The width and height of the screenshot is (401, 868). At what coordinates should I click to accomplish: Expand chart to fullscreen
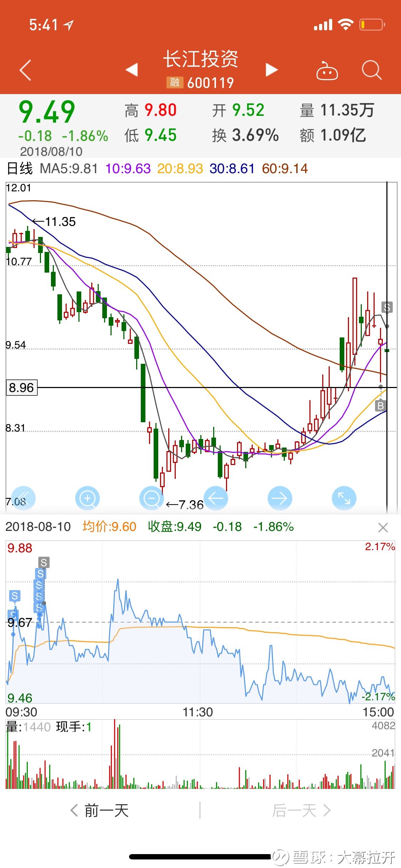click(344, 498)
